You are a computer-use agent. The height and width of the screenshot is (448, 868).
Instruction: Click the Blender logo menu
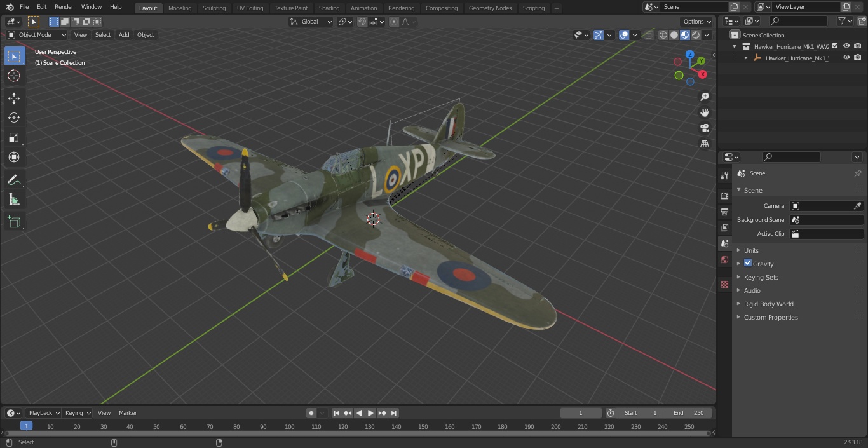(x=10, y=7)
